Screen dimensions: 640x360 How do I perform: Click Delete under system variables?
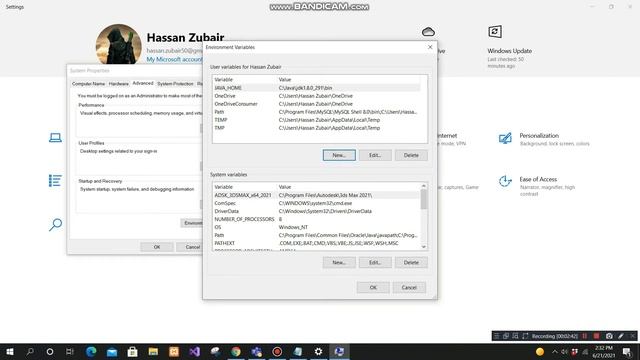pos(411,262)
